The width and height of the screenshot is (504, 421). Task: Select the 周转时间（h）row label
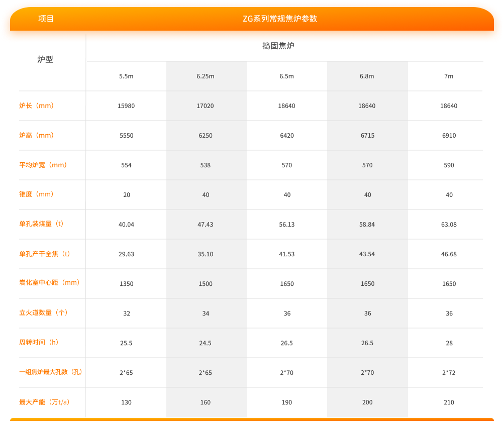39,343
